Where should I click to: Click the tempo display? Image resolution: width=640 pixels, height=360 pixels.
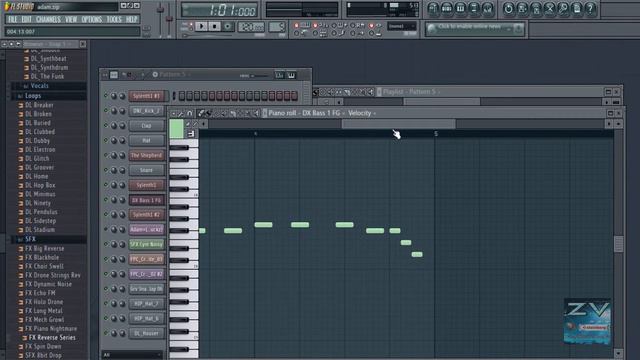click(251, 27)
